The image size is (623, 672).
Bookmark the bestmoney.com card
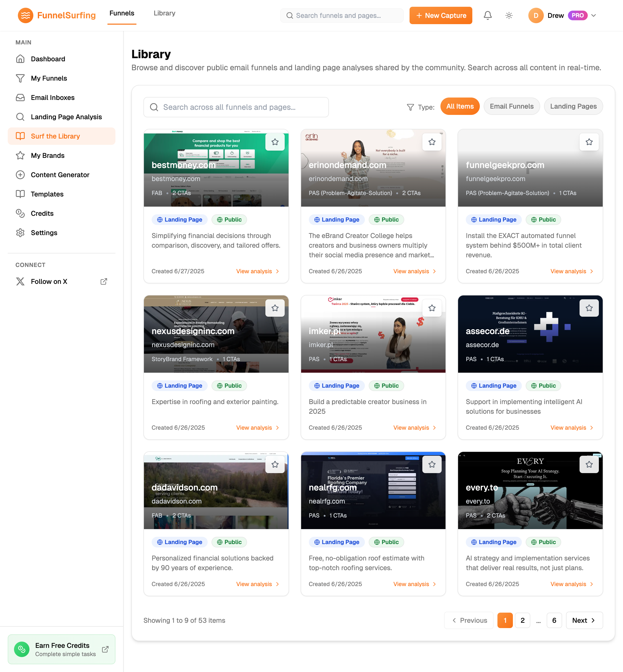tap(275, 142)
